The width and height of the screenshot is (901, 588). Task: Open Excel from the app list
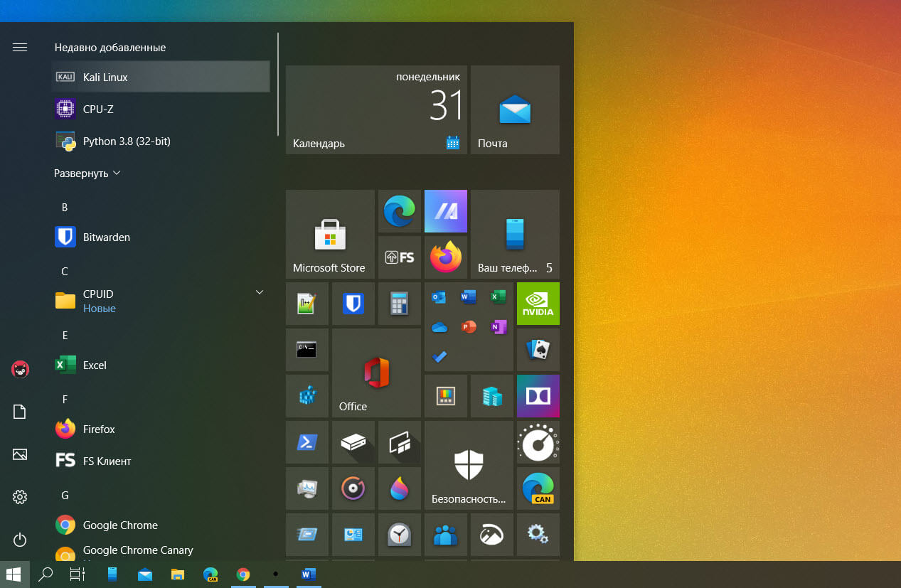point(161,365)
